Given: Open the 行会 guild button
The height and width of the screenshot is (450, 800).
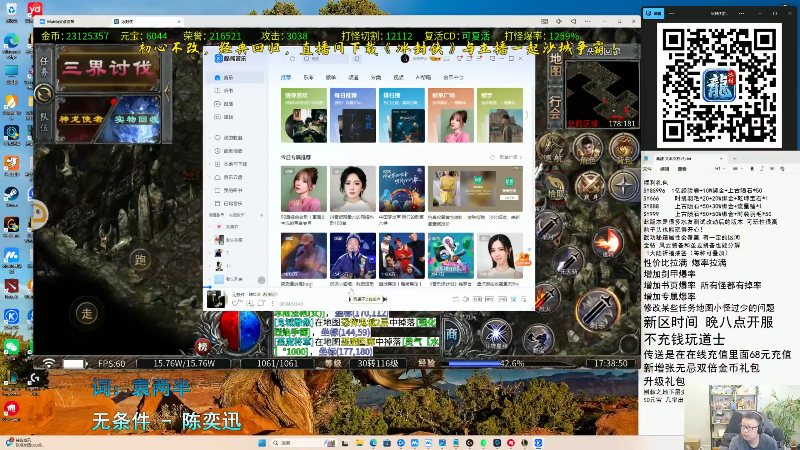Looking at the screenshot, I should 556,109.
